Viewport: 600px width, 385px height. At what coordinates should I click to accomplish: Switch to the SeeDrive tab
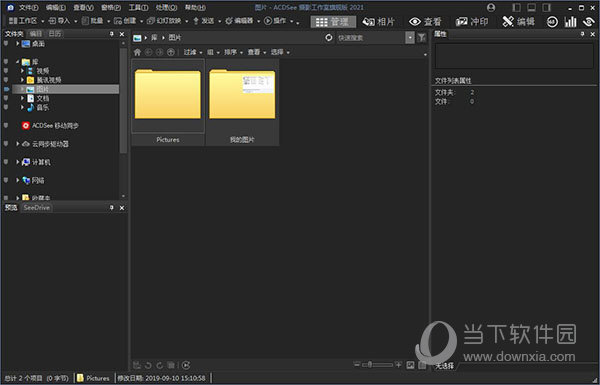(36, 208)
